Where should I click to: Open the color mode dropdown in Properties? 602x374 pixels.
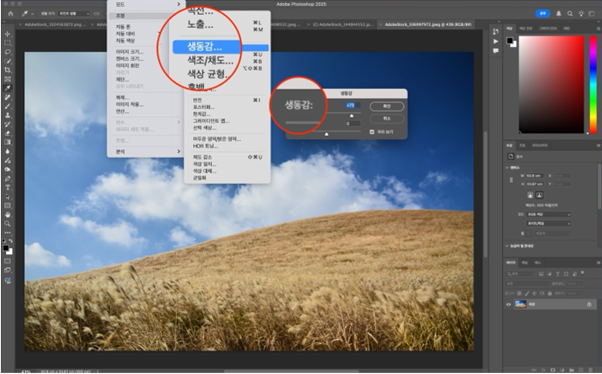tap(549, 214)
